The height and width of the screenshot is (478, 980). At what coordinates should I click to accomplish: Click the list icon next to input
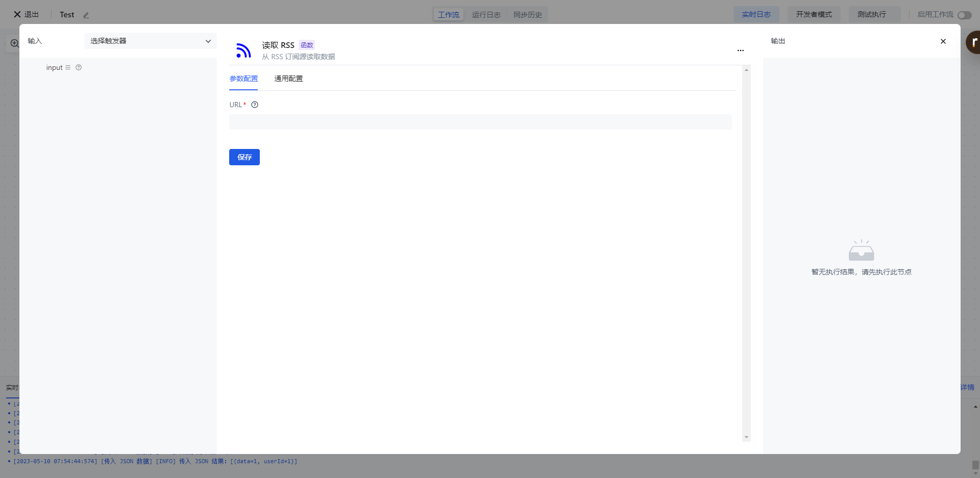pyautogui.click(x=68, y=67)
